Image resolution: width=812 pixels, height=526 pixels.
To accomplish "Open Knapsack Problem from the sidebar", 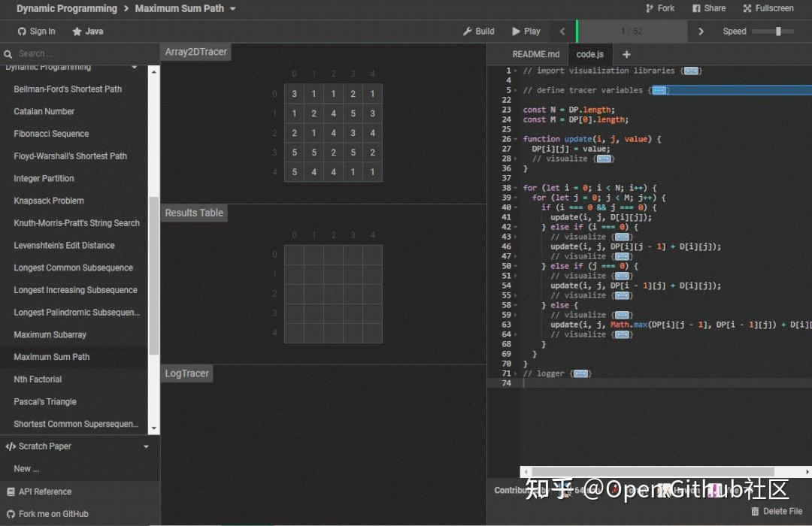I will (48, 201).
